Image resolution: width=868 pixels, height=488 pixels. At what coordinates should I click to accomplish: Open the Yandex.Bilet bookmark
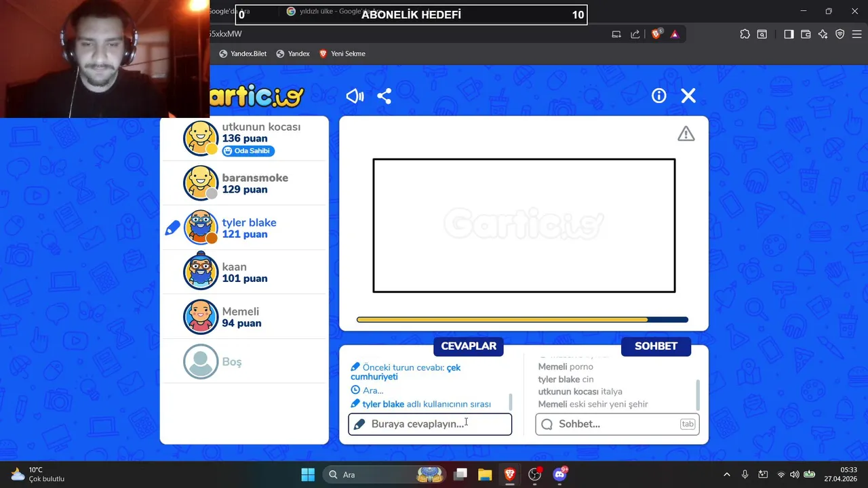tap(243, 54)
